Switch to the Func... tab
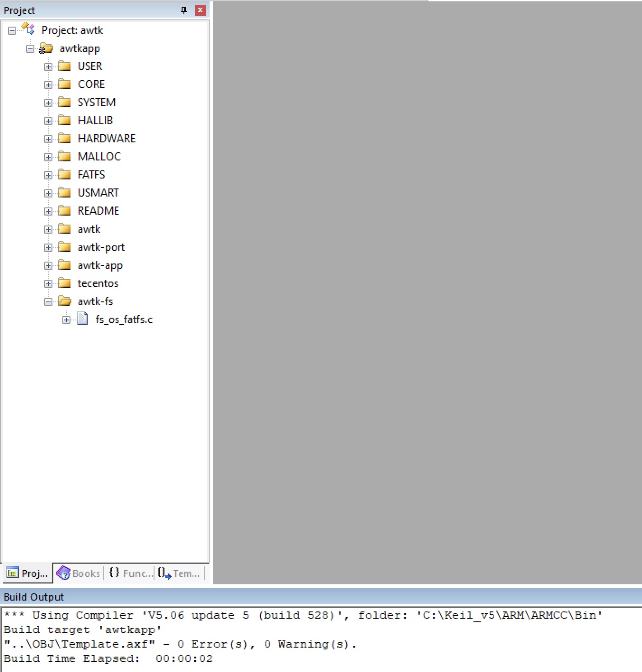642x672 pixels. coord(131,573)
